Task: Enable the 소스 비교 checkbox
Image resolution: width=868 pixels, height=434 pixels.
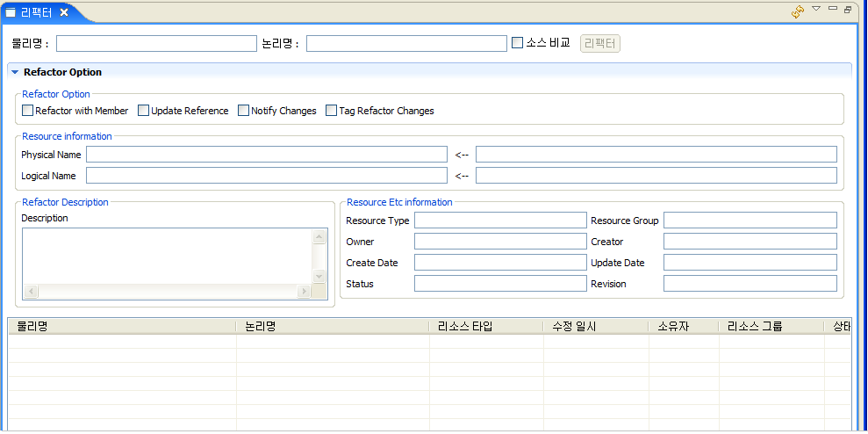Action: coord(517,42)
